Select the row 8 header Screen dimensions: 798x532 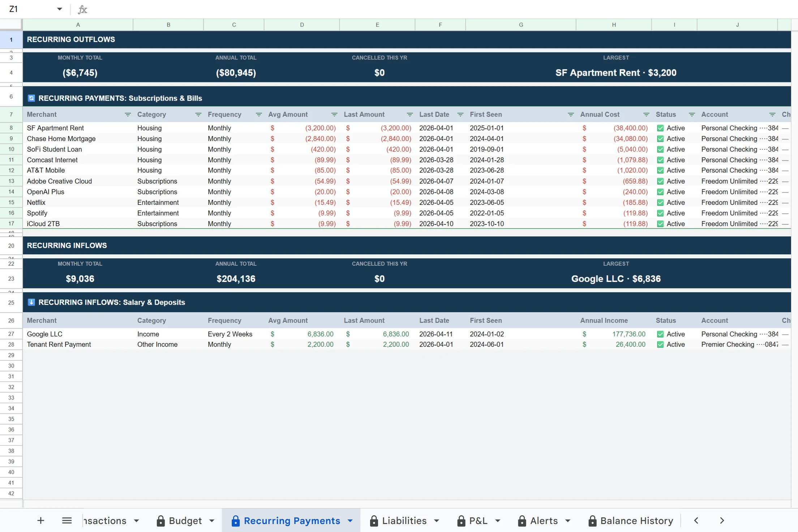click(x=11, y=128)
